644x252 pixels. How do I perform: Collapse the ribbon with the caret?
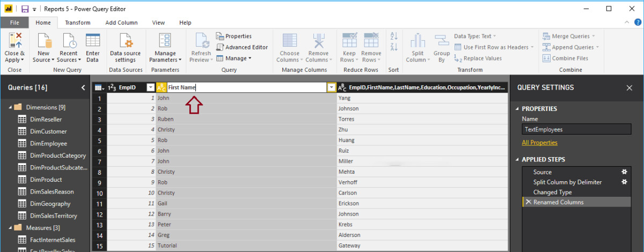point(626,23)
